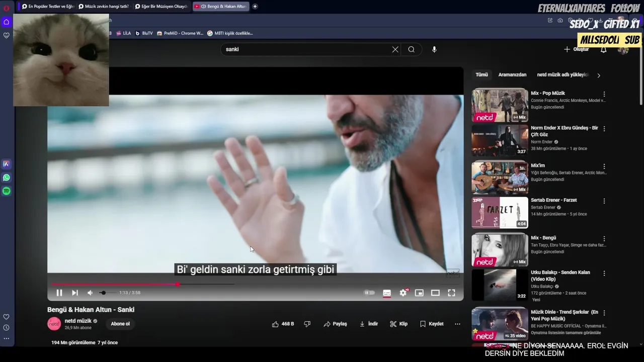Open the Aria icon in Opera sidebar
The width and height of the screenshot is (644, 362).
[x=7, y=164]
